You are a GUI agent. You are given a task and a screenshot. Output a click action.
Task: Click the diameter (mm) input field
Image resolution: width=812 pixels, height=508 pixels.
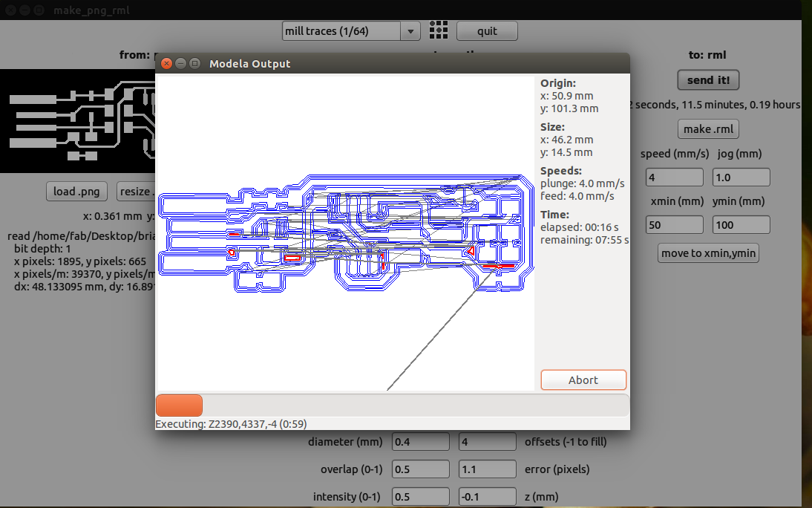point(421,442)
